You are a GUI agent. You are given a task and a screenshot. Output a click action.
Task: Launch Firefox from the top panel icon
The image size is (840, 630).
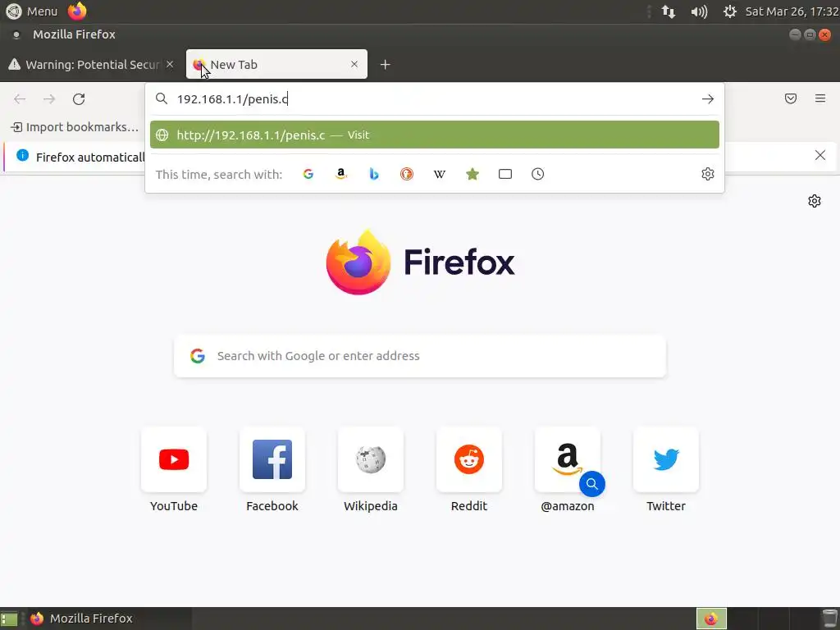click(77, 11)
